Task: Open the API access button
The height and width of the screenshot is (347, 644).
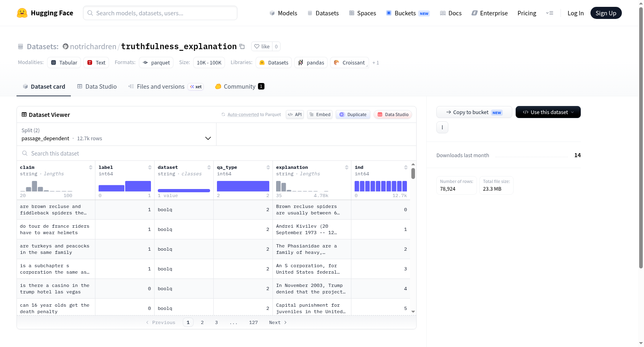Action: click(x=295, y=114)
